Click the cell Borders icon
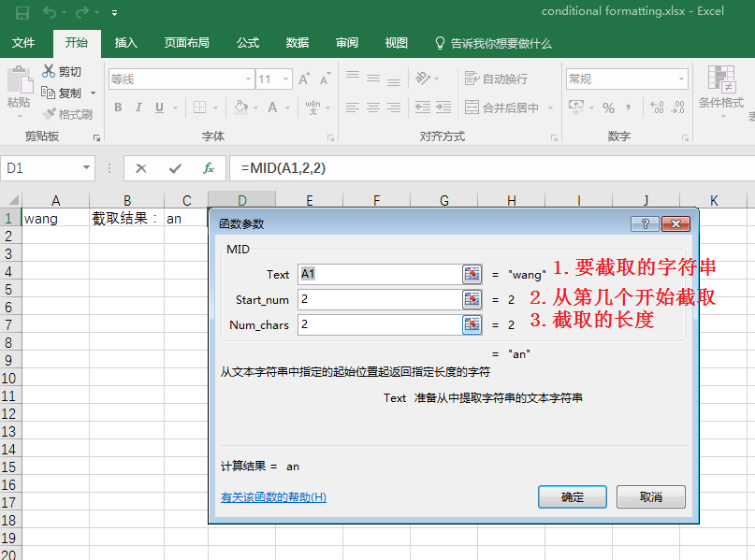The height and width of the screenshot is (560, 755). 199,108
